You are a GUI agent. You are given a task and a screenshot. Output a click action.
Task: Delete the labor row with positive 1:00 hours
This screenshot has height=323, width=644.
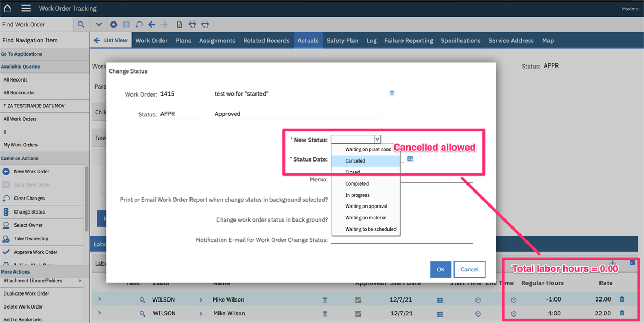[x=622, y=313]
